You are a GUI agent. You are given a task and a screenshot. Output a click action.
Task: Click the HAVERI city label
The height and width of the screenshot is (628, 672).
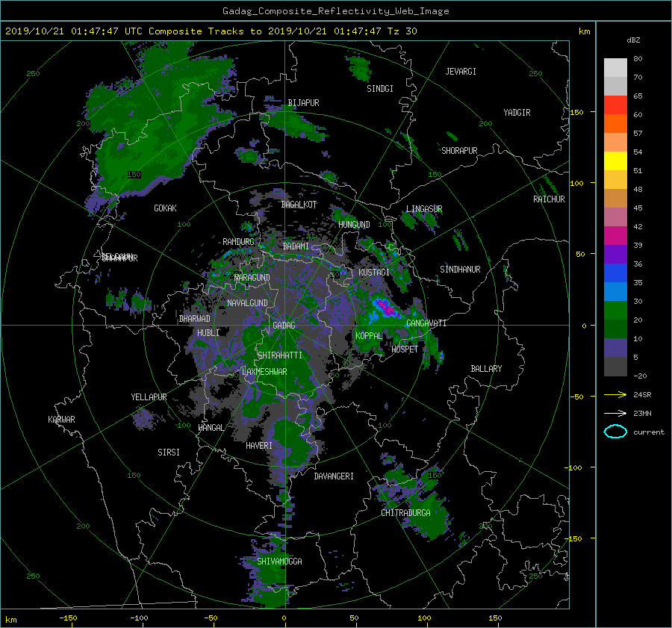259,445
